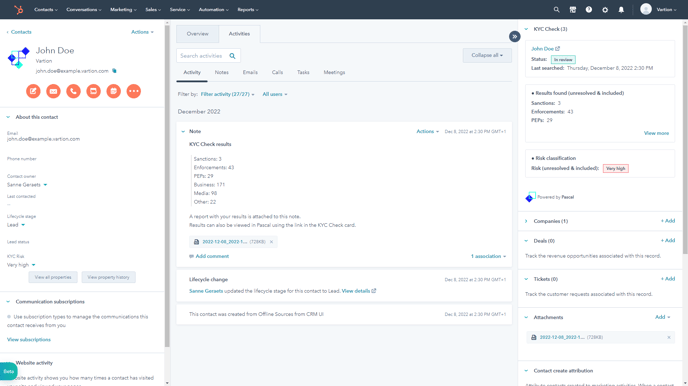
Task: Remove the attachment from the note
Action: 272,242
